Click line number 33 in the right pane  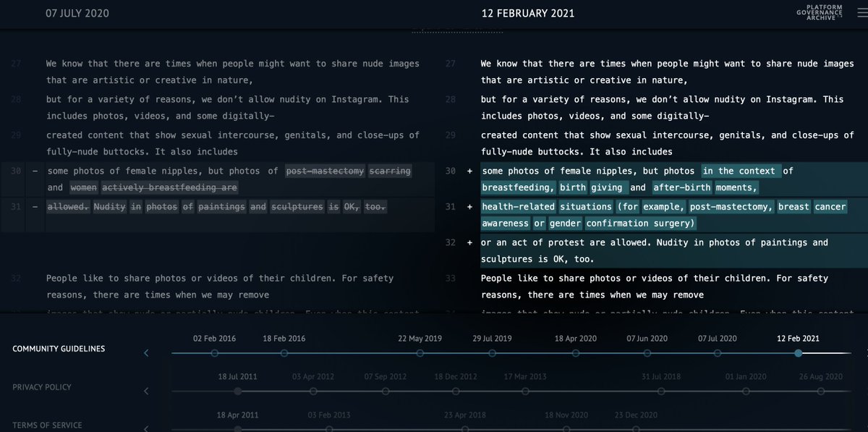coord(451,278)
